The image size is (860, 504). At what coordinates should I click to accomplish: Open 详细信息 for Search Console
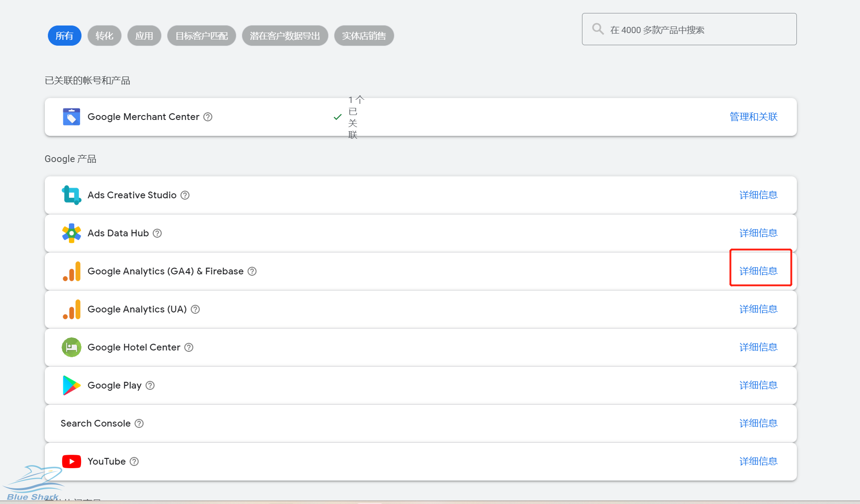pyautogui.click(x=758, y=423)
